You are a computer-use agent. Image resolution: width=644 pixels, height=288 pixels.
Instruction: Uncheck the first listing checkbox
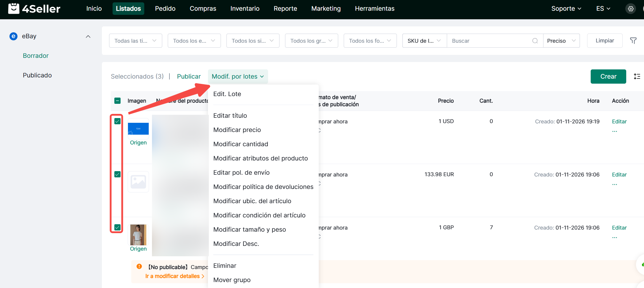coord(118,121)
